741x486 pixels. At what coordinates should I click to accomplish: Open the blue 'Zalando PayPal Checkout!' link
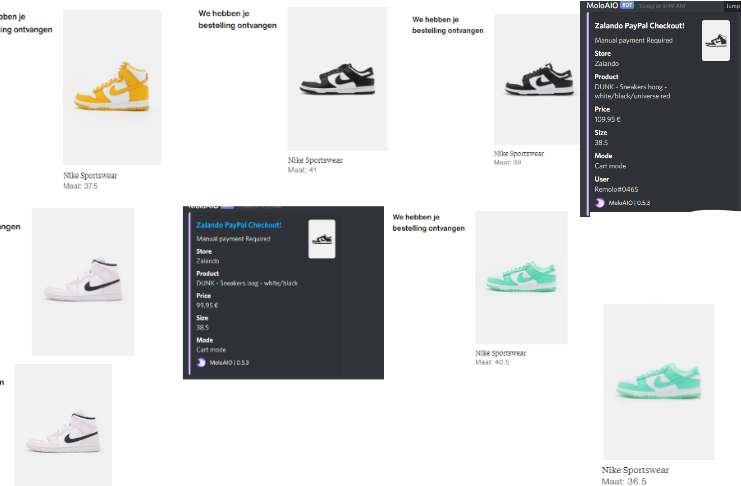click(239, 225)
